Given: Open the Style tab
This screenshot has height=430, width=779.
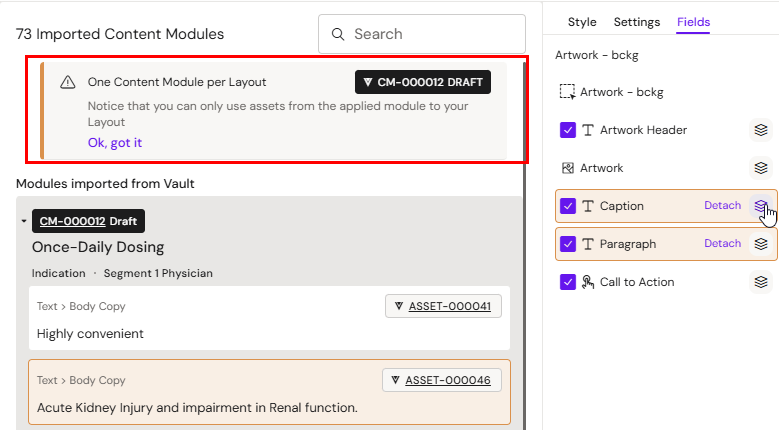Looking at the screenshot, I should [x=582, y=22].
